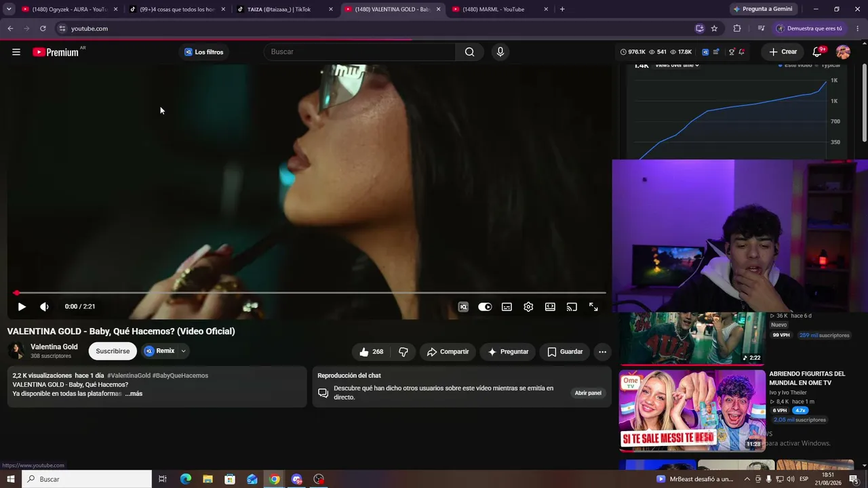Toggle subtitles in the video player
Image resolution: width=868 pixels, height=488 pixels.
pyautogui.click(x=507, y=307)
